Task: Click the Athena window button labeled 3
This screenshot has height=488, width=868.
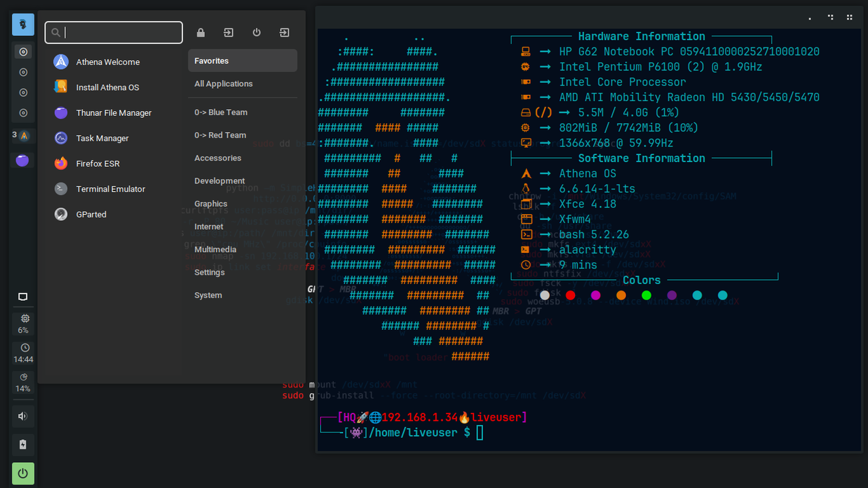Action: 23,136
